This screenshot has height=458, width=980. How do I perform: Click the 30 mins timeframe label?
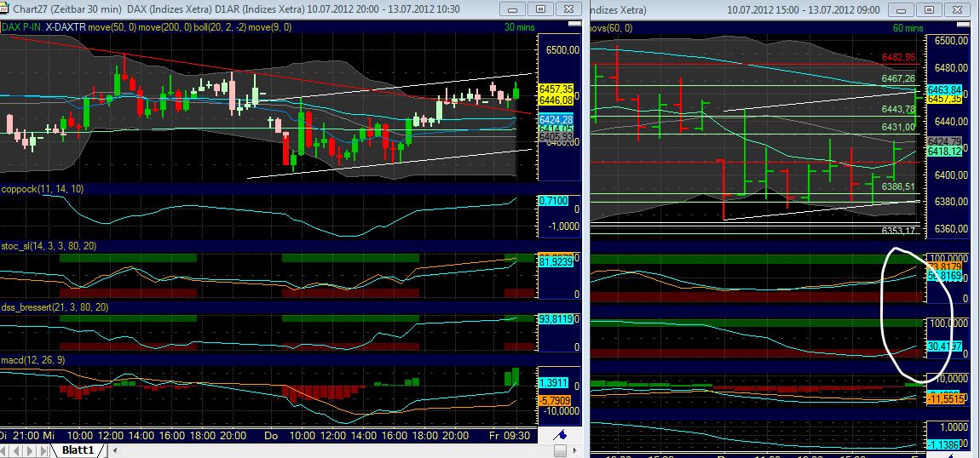coord(519,27)
